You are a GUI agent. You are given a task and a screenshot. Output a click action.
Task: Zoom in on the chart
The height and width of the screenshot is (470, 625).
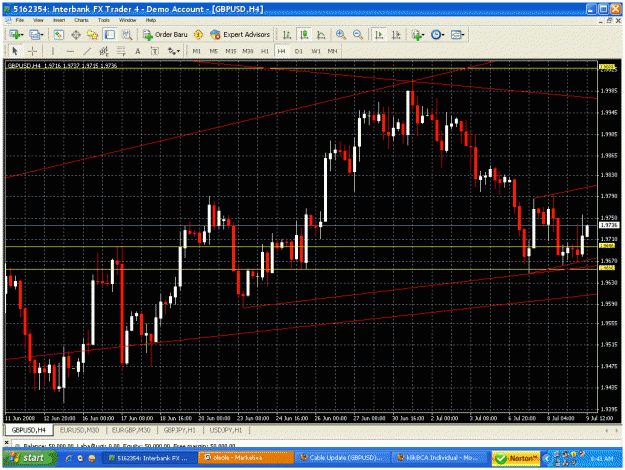tap(341, 35)
